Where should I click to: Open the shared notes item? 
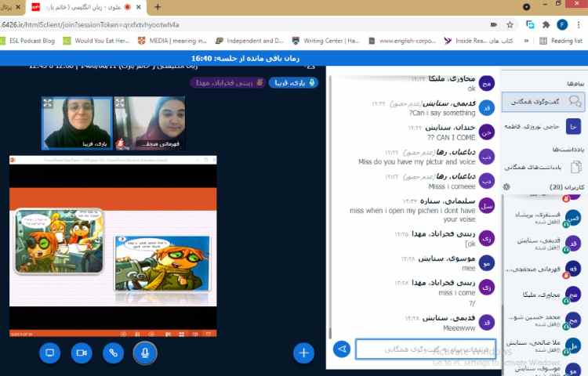tap(543, 167)
